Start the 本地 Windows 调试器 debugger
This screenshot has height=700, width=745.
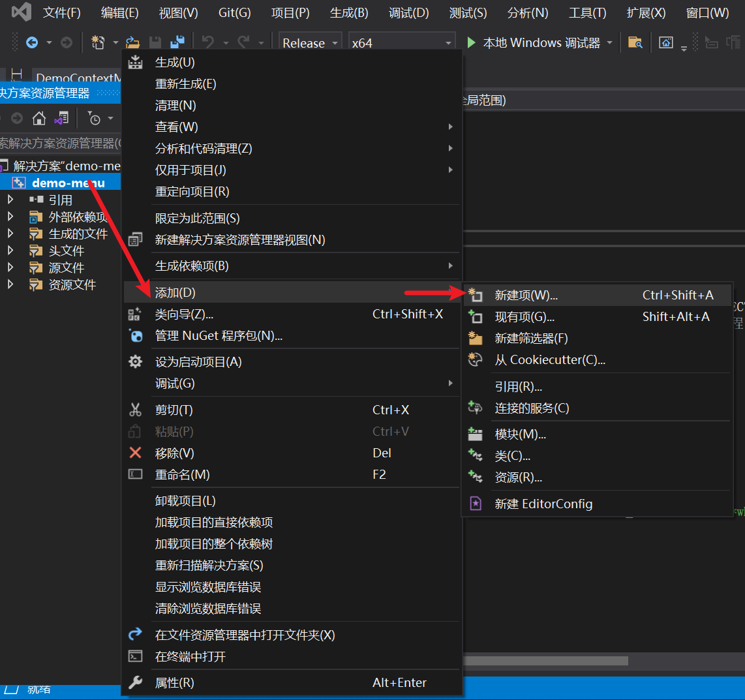(534, 43)
